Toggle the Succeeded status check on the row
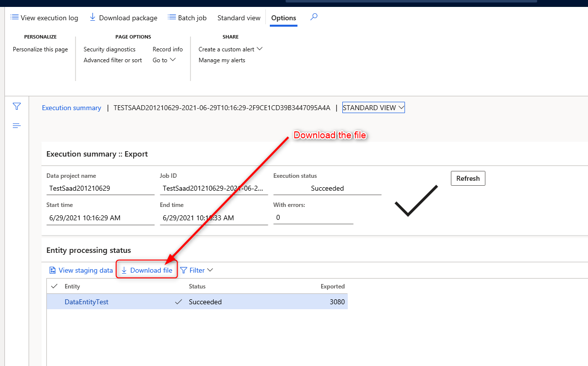Screen dimensions: 588x366 pyautogui.click(x=179, y=301)
